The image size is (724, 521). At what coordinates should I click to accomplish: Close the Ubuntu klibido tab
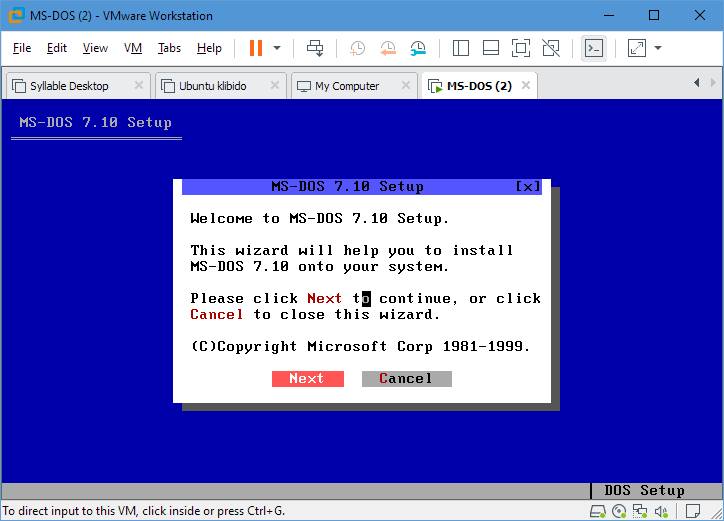[275, 85]
